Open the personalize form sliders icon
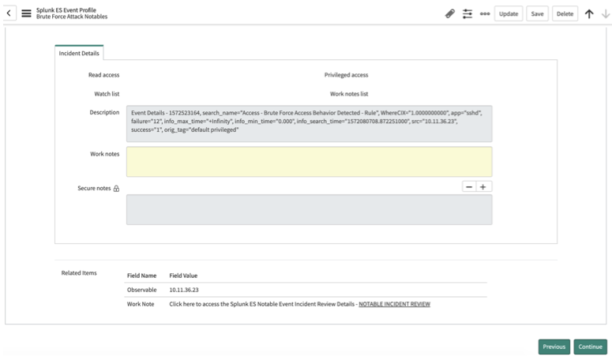The width and height of the screenshot is (612, 364). pyautogui.click(x=467, y=13)
